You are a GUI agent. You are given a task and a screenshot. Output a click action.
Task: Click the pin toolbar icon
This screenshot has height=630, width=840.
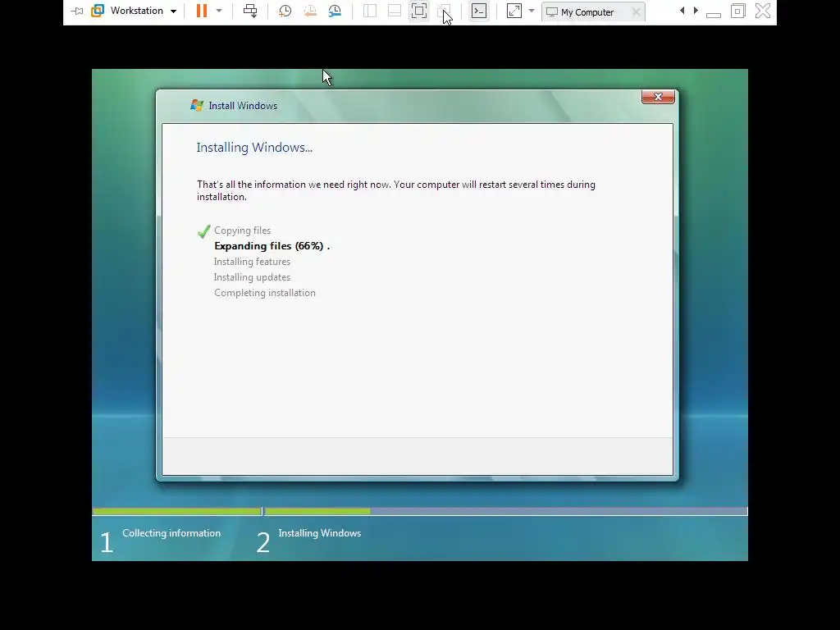tap(77, 11)
